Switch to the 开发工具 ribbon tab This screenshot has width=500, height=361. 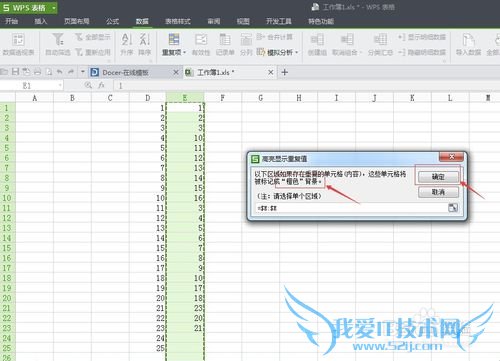click(x=279, y=21)
